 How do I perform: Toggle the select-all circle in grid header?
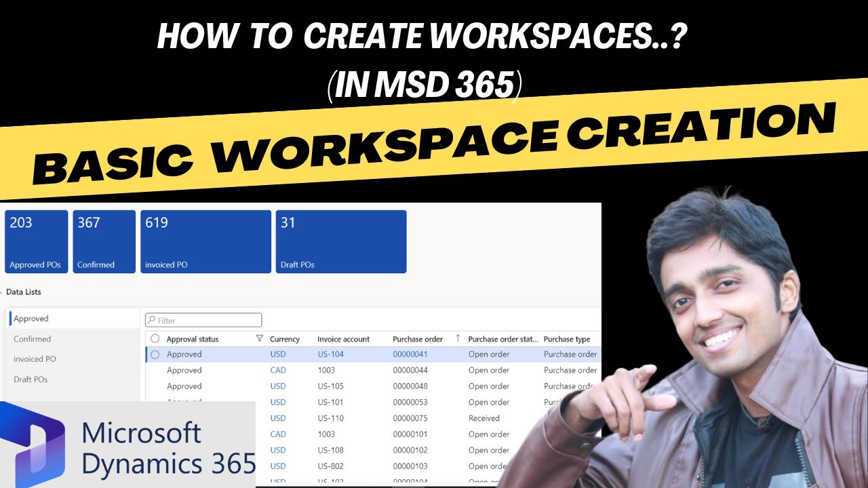[155, 339]
